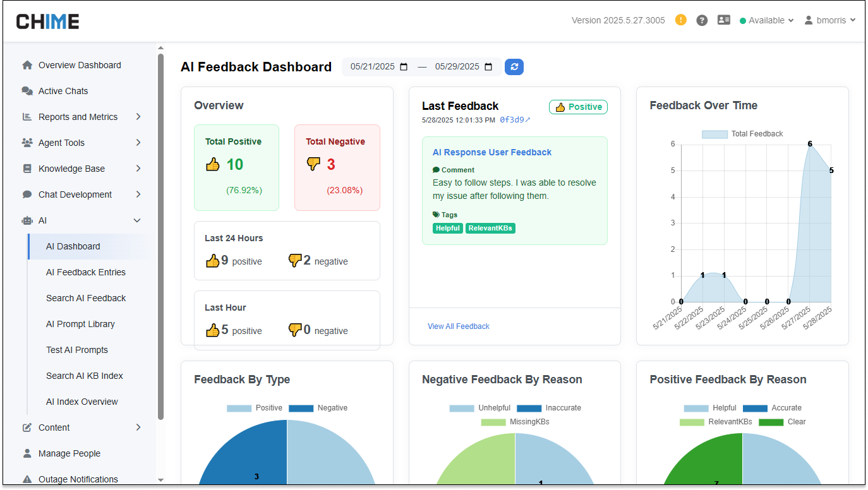This screenshot has height=490, width=868.
Task: Click thumbs down icon in Last Hour card
Action: [295, 330]
